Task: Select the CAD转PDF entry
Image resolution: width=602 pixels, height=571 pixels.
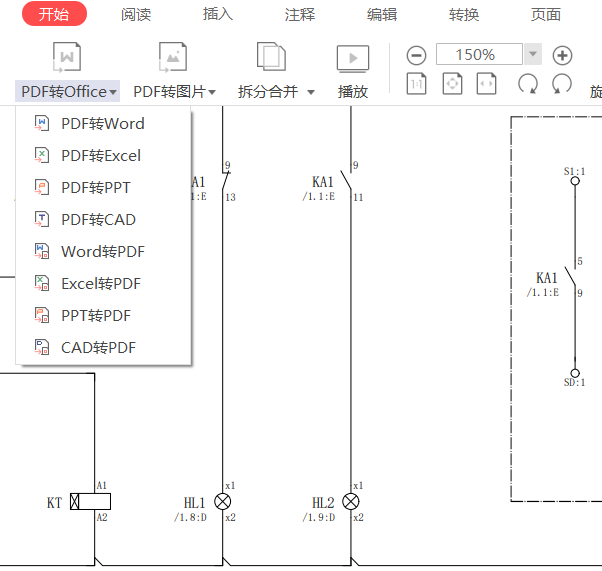Action: (98, 348)
